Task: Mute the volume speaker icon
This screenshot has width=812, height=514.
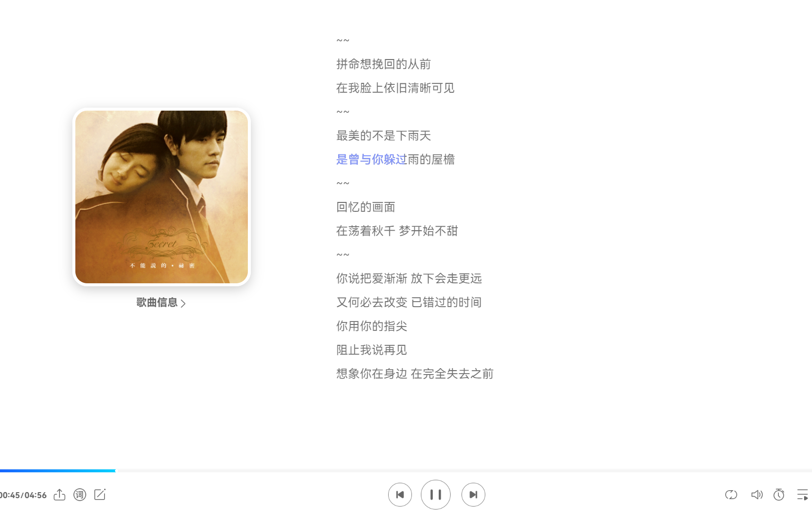Action: [756, 495]
